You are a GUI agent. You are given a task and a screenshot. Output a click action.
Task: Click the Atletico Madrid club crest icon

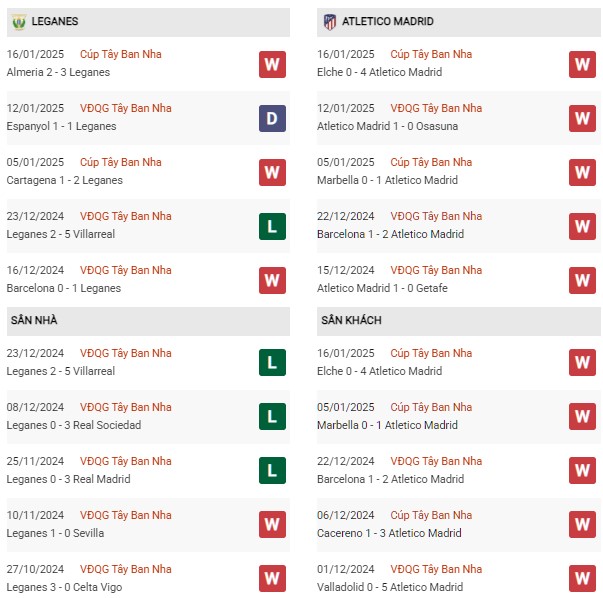click(330, 22)
